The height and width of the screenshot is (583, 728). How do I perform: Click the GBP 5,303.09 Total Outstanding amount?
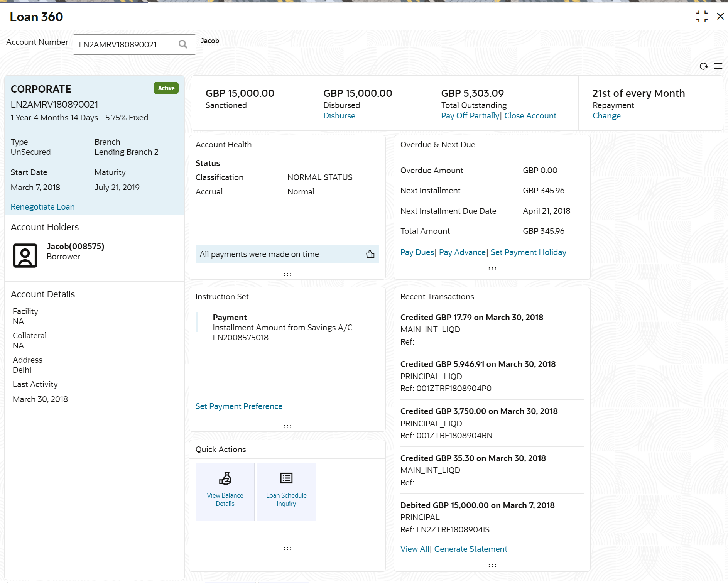(473, 93)
